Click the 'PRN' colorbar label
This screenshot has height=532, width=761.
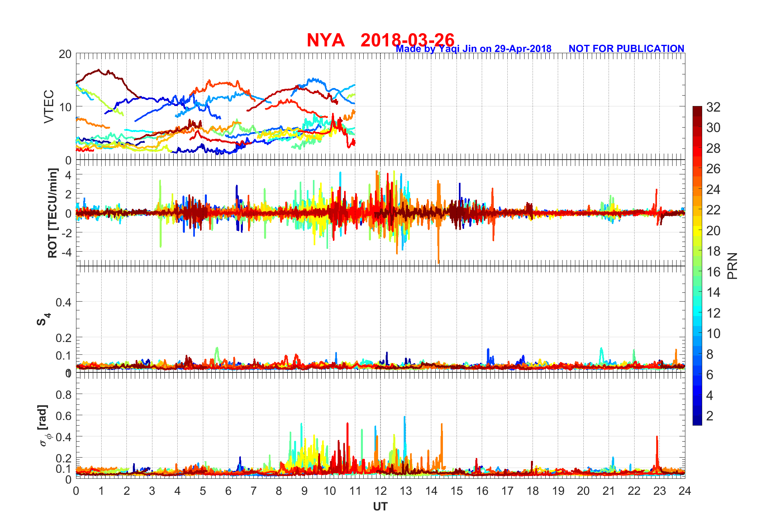pos(732,266)
